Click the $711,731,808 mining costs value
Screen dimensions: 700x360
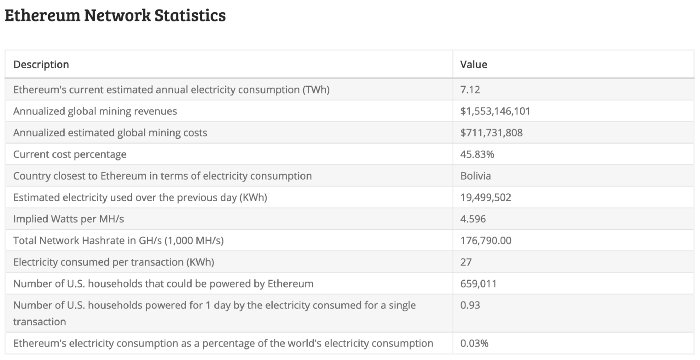491,133
